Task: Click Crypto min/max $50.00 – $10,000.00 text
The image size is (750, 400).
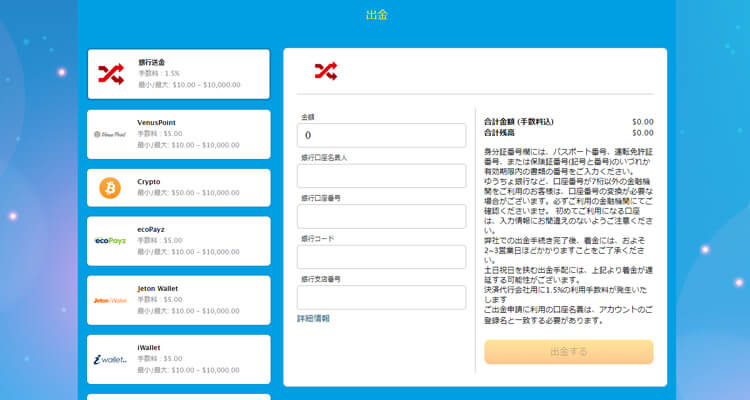Action: pos(188,193)
